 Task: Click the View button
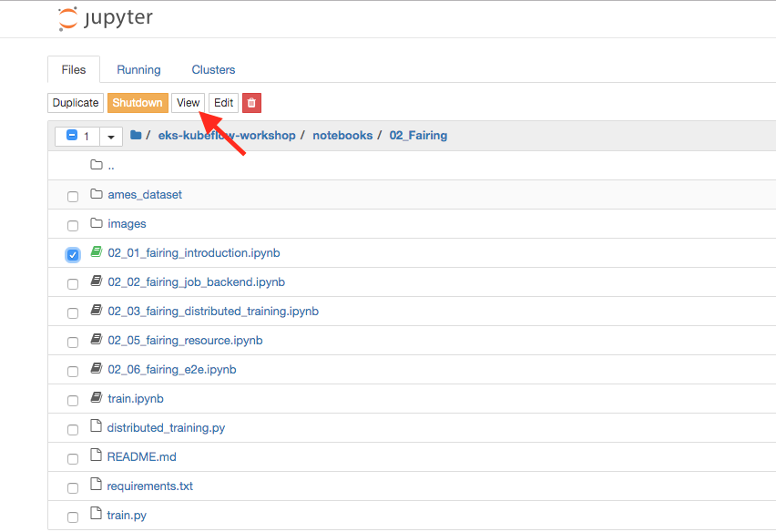coord(188,103)
